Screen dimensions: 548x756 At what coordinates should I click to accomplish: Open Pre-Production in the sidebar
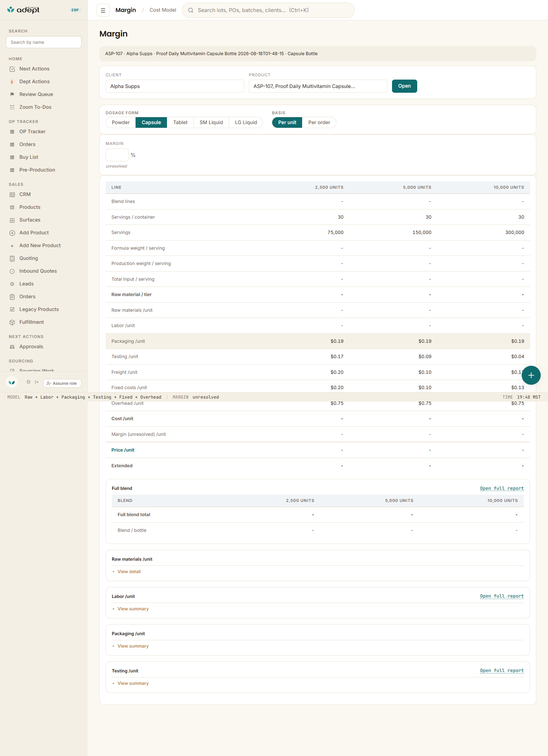click(37, 170)
